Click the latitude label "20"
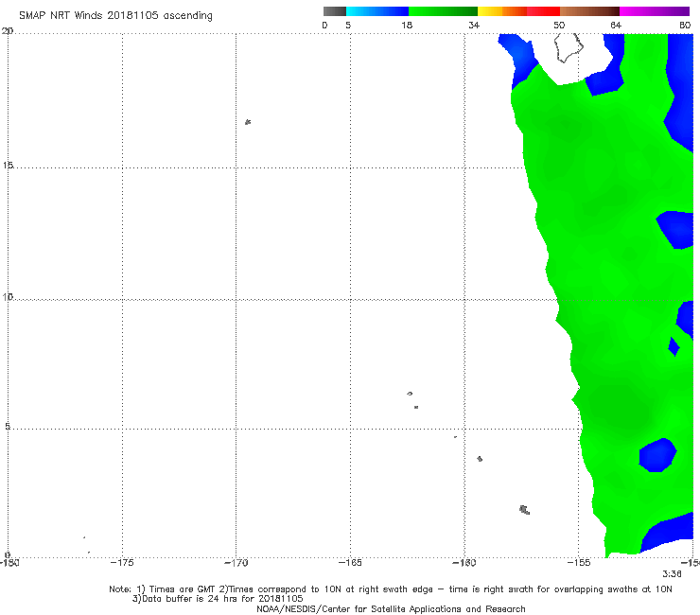The width and height of the screenshot is (700, 615). point(8,31)
